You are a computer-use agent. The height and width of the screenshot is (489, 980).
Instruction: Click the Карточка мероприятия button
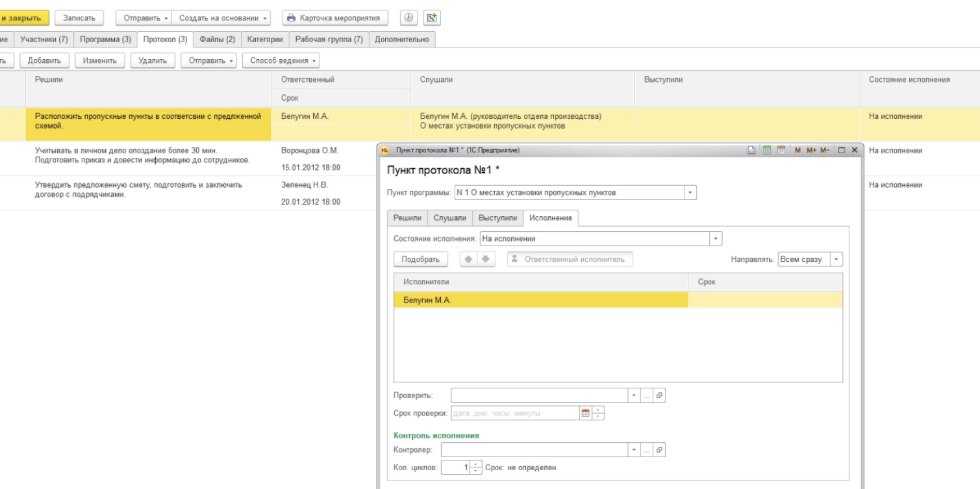click(335, 18)
